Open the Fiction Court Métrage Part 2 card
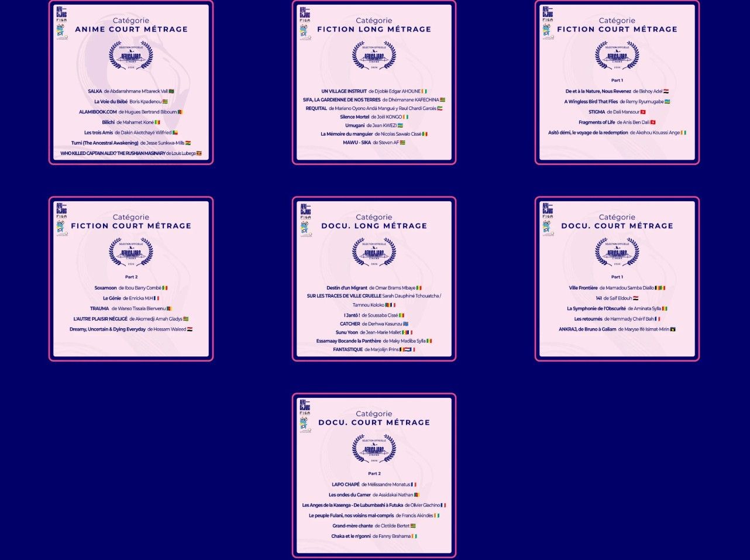 (x=131, y=279)
